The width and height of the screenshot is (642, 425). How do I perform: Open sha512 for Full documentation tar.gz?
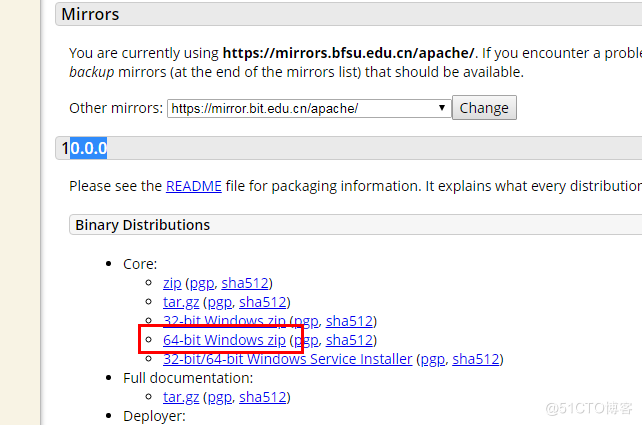(264, 397)
